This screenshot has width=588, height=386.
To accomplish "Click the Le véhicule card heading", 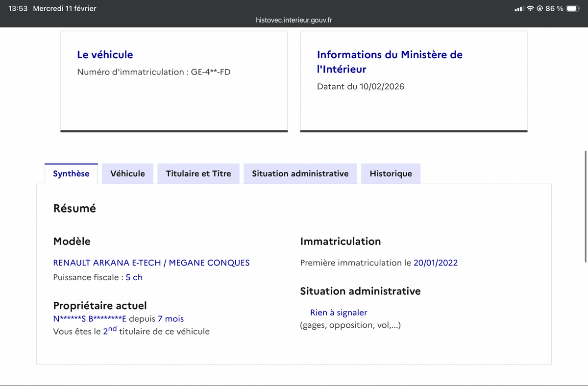I will coord(105,55).
